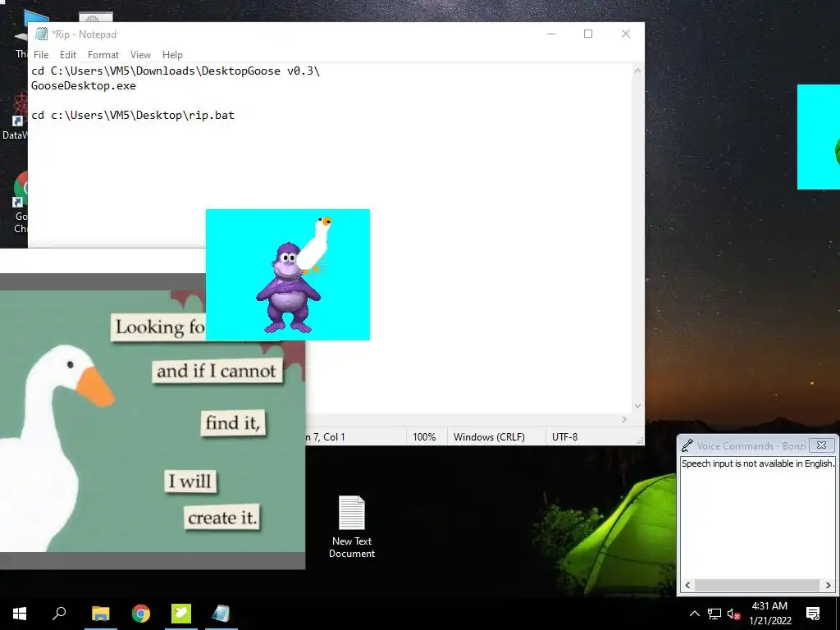Viewport: 840px width, 630px height.
Task: Click the network tray icon
Action: [714, 614]
